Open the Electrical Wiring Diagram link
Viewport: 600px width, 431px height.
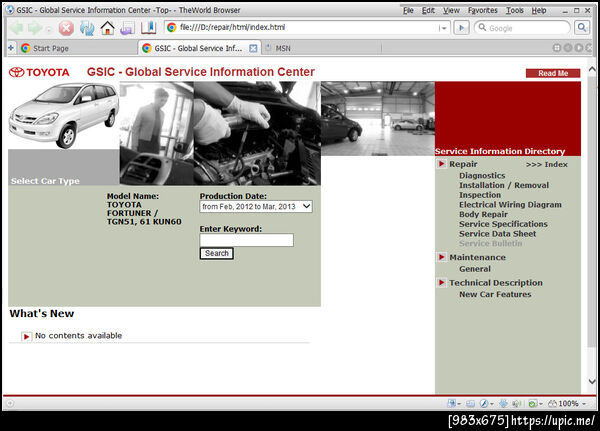510,204
